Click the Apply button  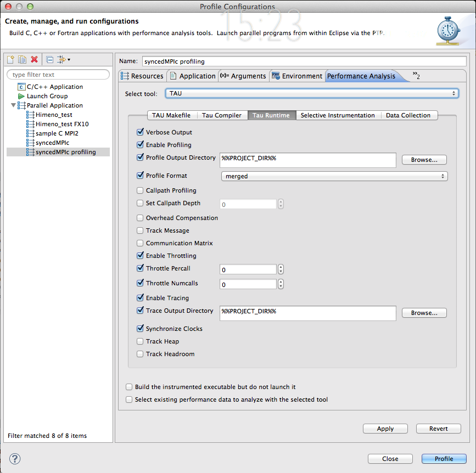(385, 429)
